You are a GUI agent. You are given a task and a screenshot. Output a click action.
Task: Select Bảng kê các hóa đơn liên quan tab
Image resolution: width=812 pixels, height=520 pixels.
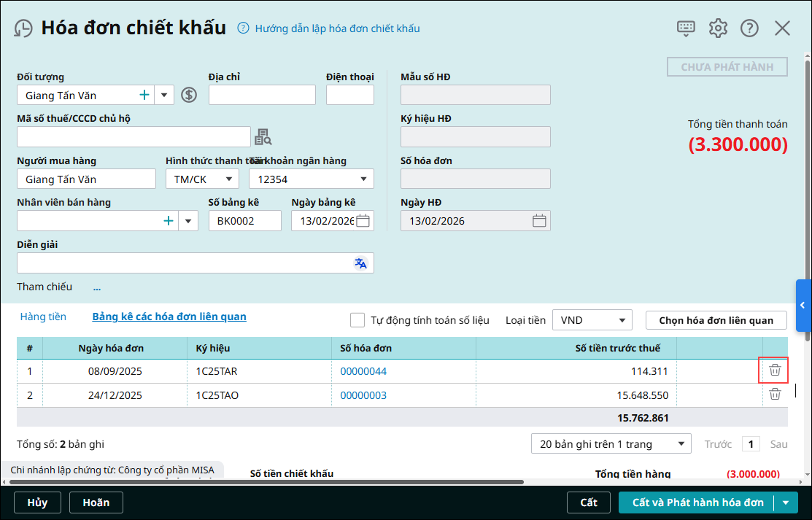click(169, 317)
